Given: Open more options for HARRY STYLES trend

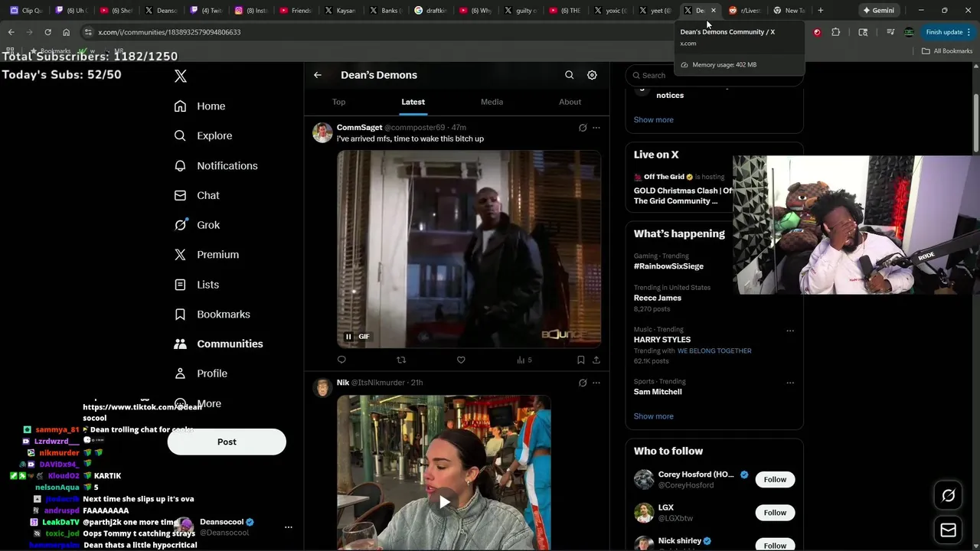Looking at the screenshot, I should [790, 331].
